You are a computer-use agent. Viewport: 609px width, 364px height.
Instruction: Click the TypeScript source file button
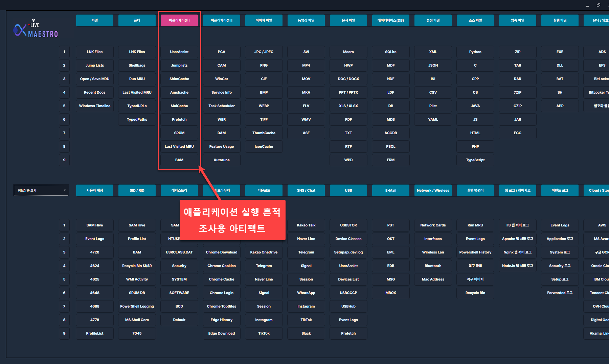[475, 160]
